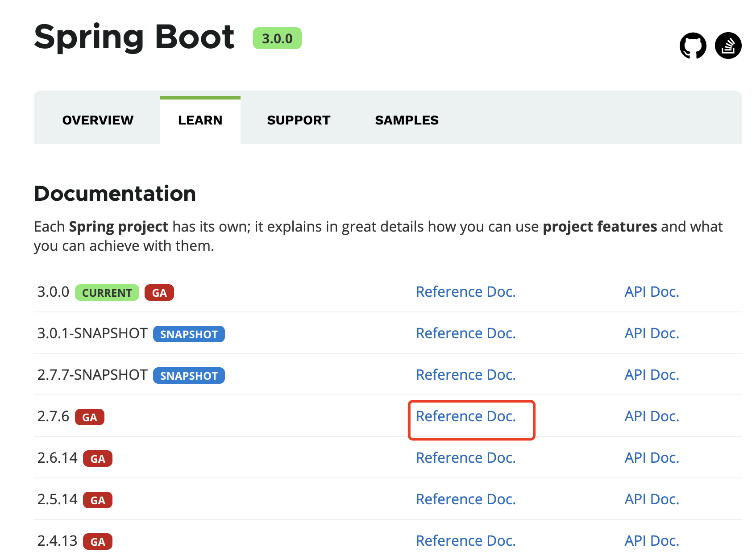Open the Stack Overflow icon link
Image resolution: width=756 pixels, height=556 pixels.
coord(728,46)
